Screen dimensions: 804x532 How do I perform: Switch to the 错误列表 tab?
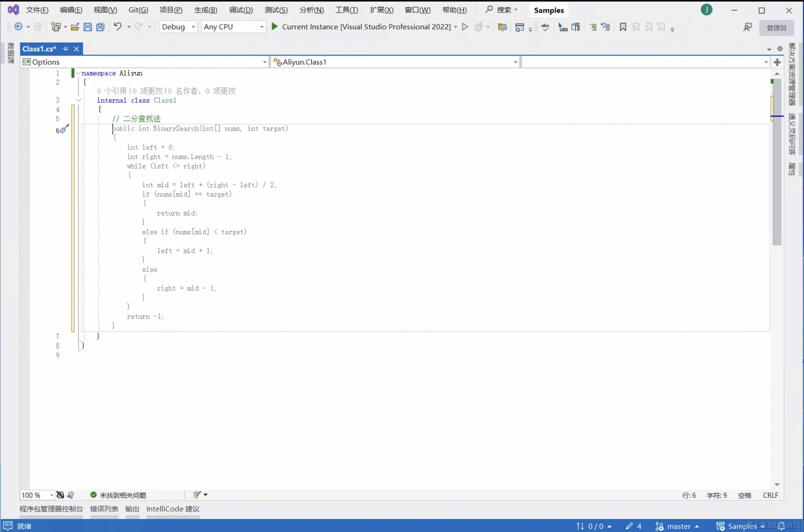tap(104, 509)
